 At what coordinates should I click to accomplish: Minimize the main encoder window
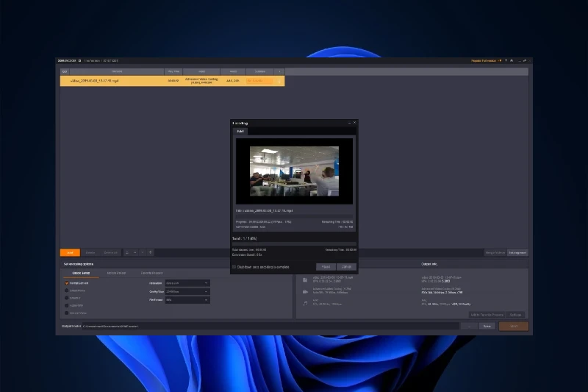pos(520,60)
